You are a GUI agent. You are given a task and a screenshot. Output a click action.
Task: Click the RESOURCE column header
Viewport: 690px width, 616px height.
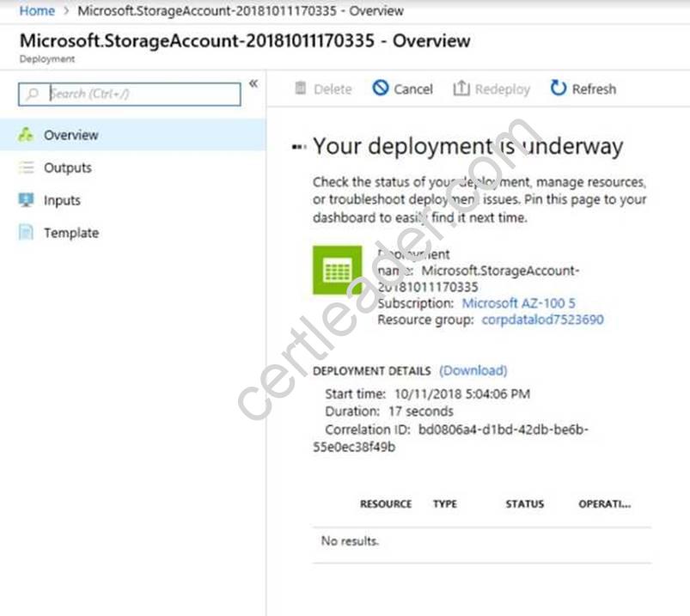(386, 503)
